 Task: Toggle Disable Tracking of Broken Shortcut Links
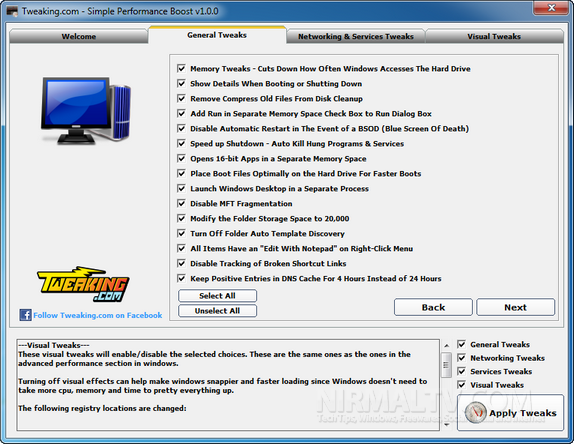181,264
